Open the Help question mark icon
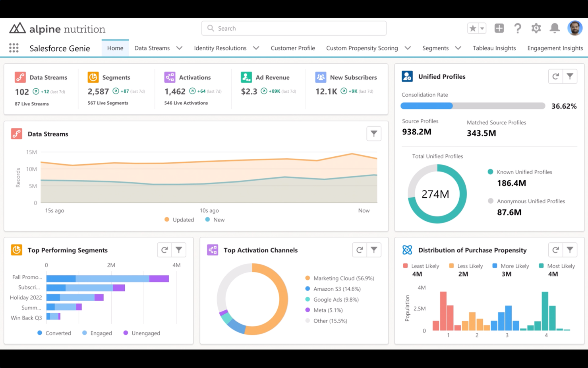 (517, 28)
